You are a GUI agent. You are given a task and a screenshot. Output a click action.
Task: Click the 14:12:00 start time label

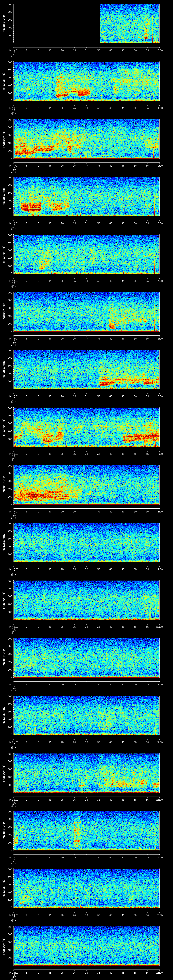tap(13, 223)
